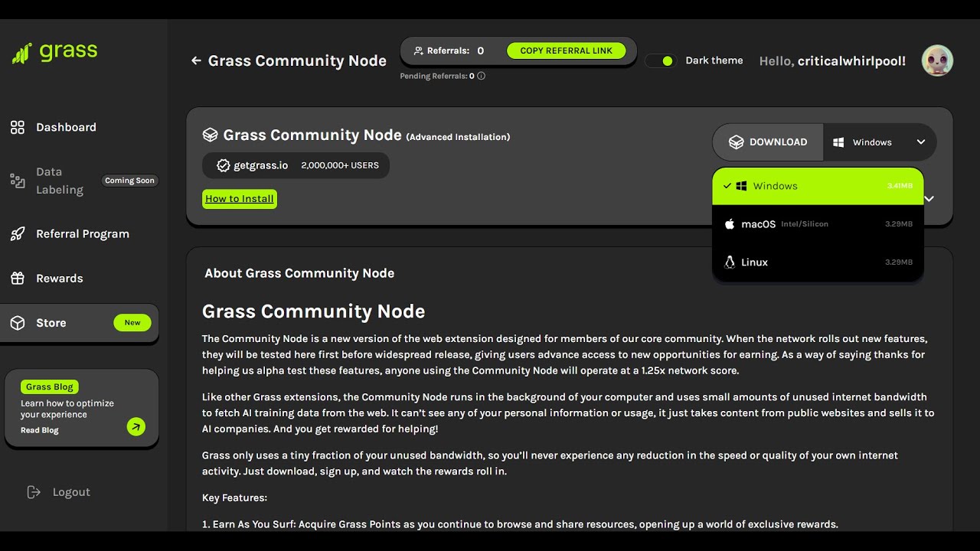The width and height of the screenshot is (980, 551).
Task: Click the Key Features: text
Action: pos(234,498)
